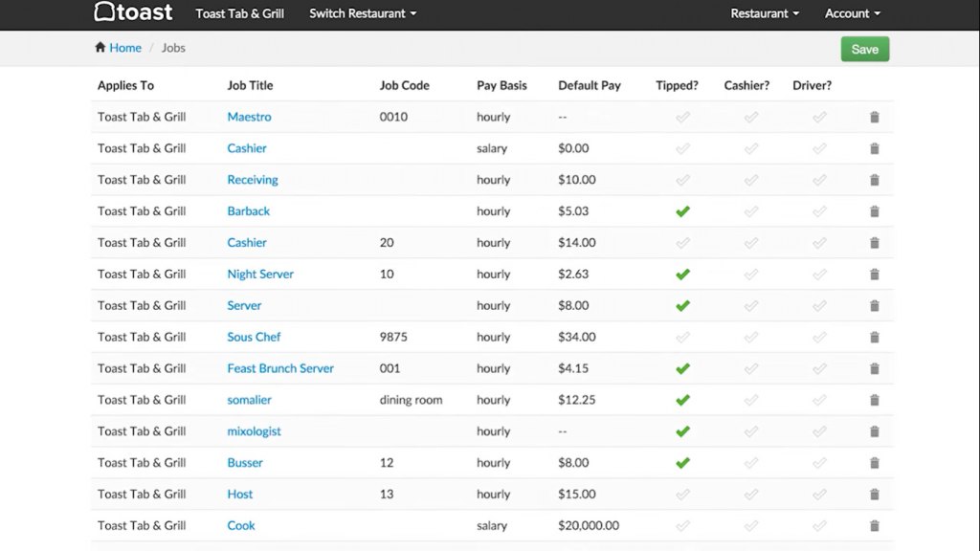Screen dimensions: 980x551
Task: Delete the Maestro job row
Action: point(874,118)
